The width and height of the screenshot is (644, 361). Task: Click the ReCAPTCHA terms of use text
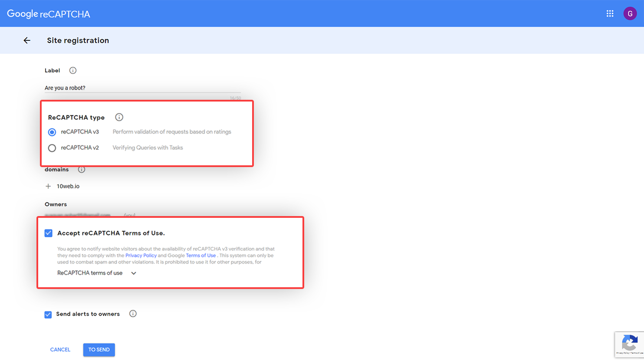[90, 273]
